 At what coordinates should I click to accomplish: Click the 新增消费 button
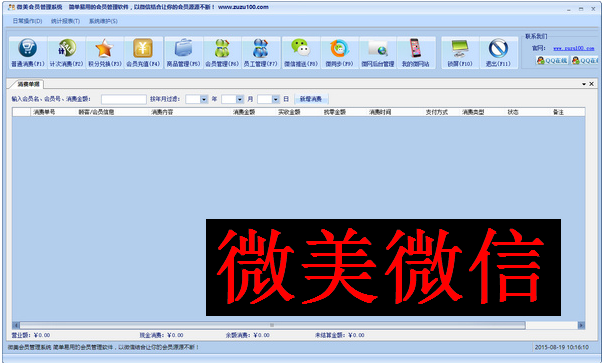311,99
